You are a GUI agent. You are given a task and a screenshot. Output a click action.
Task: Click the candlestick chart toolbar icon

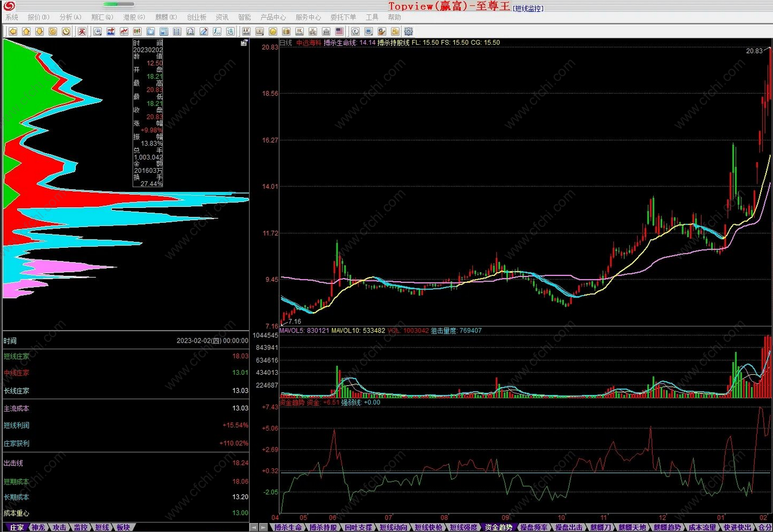point(137,31)
